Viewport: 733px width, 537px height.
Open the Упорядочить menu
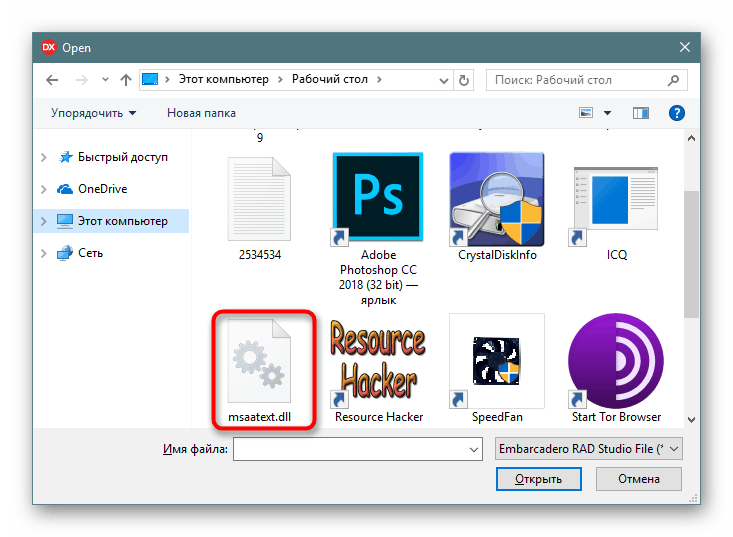tap(93, 113)
